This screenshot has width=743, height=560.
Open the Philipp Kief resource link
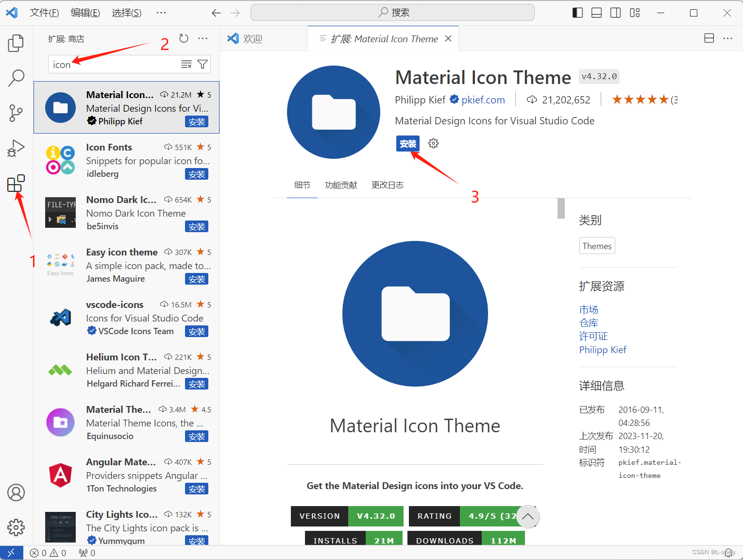(x=603, y=350)
